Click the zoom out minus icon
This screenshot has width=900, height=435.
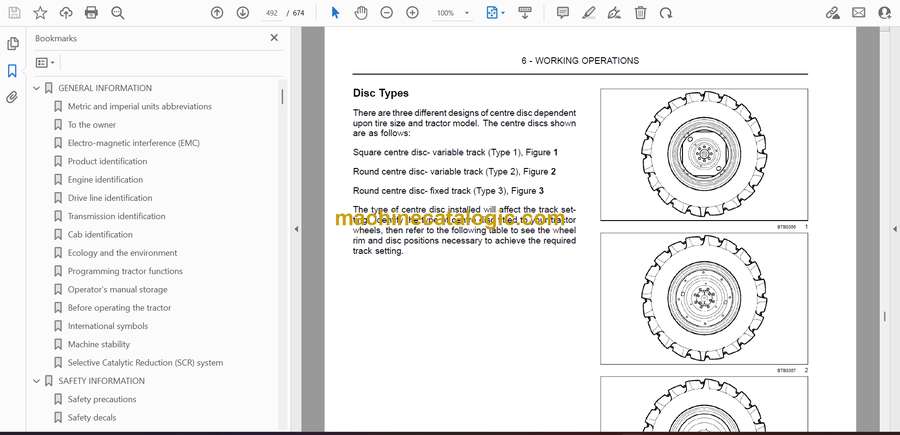(x=387, y=13)
